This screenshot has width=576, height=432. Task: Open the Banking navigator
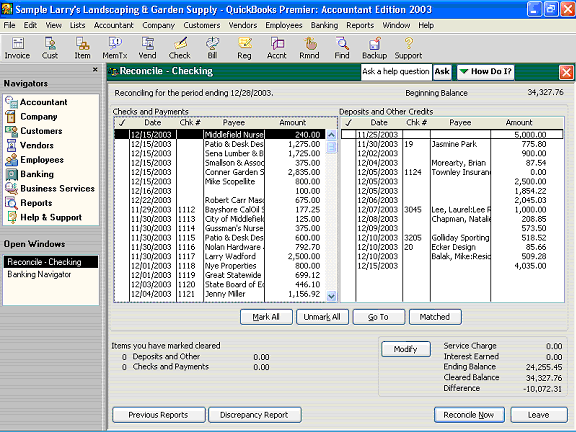pos(30,174)
